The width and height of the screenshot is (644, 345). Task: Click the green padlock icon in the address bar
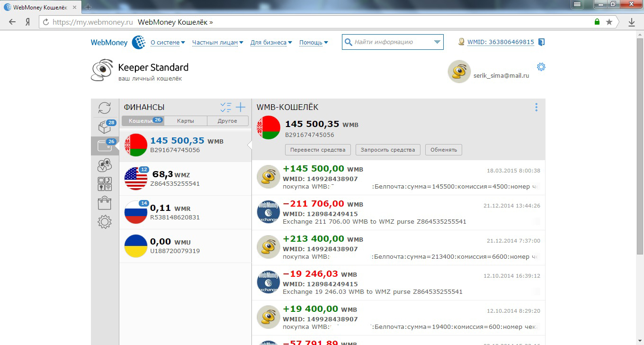click(597, 22)
